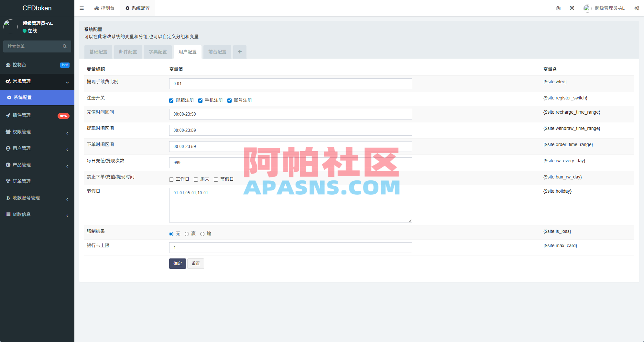644x342 pixels.
Task: Click the 用户管理 user circle icon
Action: tap(8, 148)
